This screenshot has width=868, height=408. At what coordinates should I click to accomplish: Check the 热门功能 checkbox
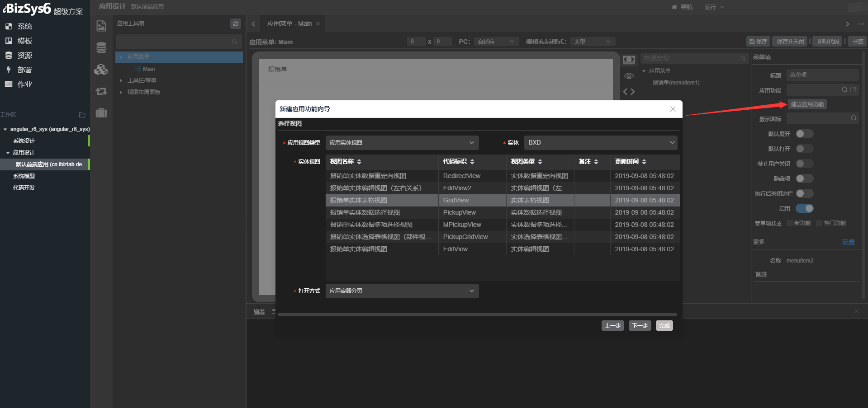pyautogui.click(x=819, y=223)
